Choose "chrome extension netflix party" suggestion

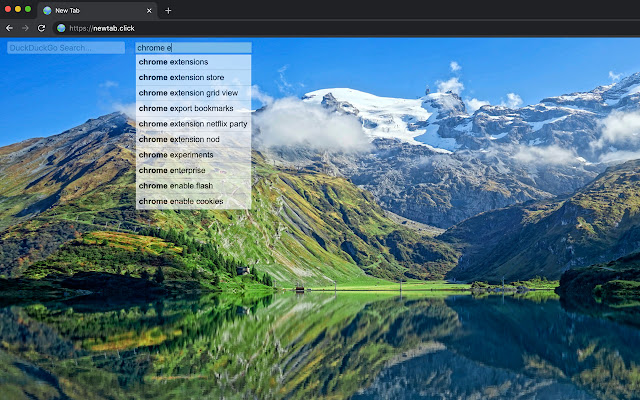click(x=193, y=124)
